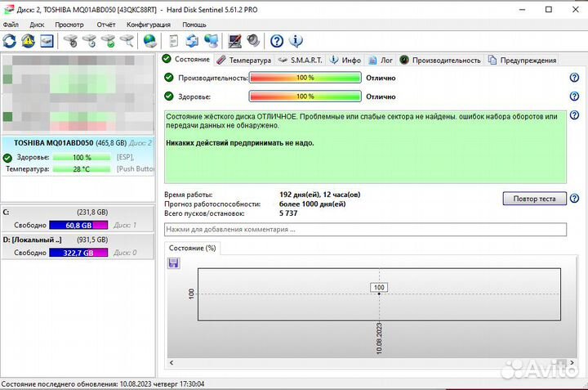The height and width of the screenshot is (390, 588).
Task: Click the chart scroll right arrow
Action: [572, 363]
